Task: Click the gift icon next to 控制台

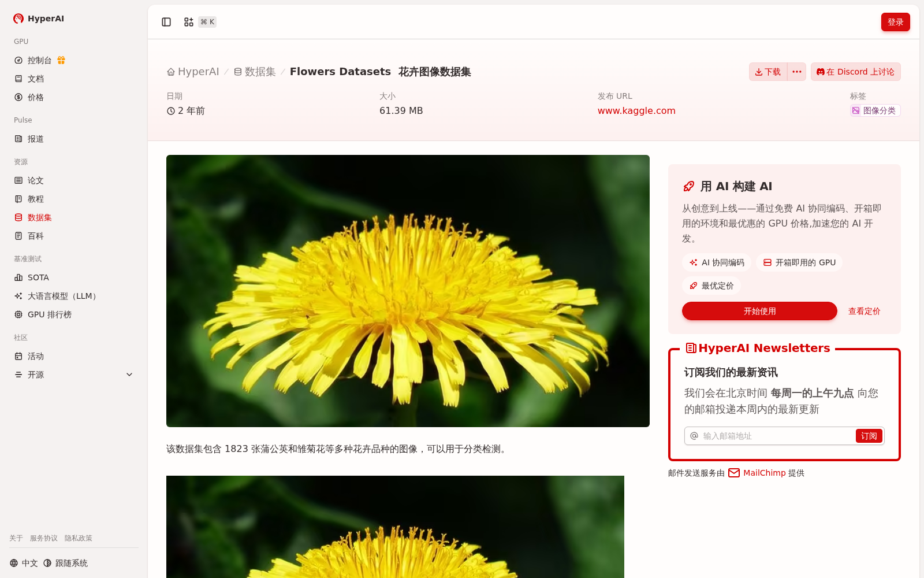Action: point(61,60)
